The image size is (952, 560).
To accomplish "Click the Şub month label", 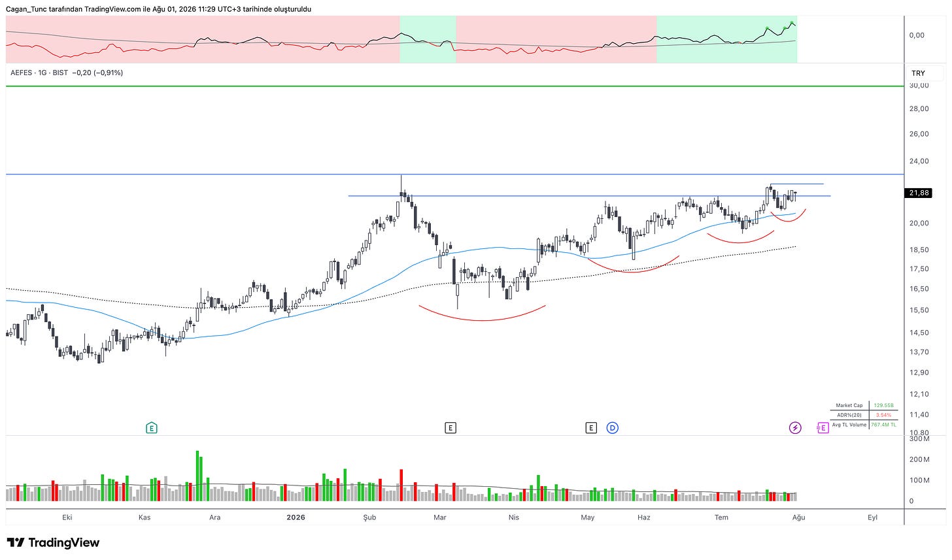I will click(370, 518).
